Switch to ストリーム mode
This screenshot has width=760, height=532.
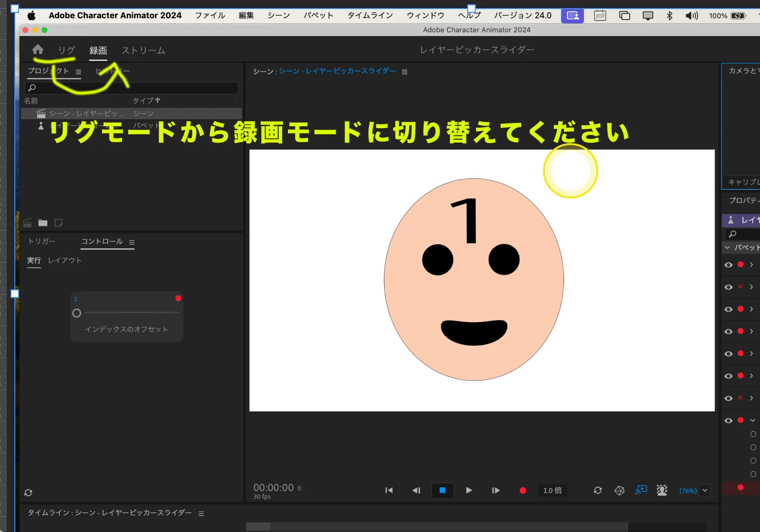point(144,51)
